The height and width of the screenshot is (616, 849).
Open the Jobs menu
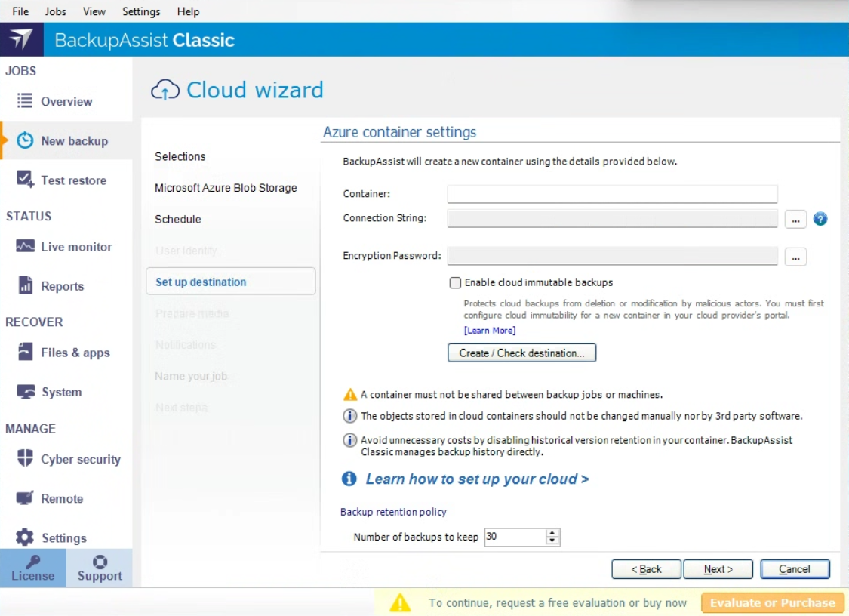[x=55, y=11]
